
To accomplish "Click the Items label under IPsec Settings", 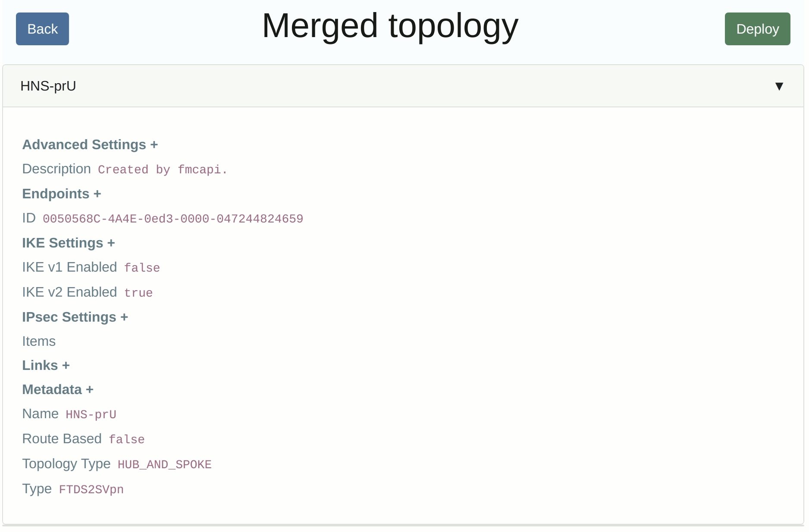I will pos(39,341).
